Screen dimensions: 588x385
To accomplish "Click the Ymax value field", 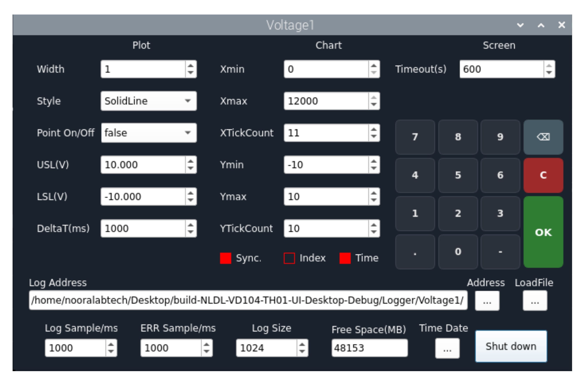I will [326, 196].
